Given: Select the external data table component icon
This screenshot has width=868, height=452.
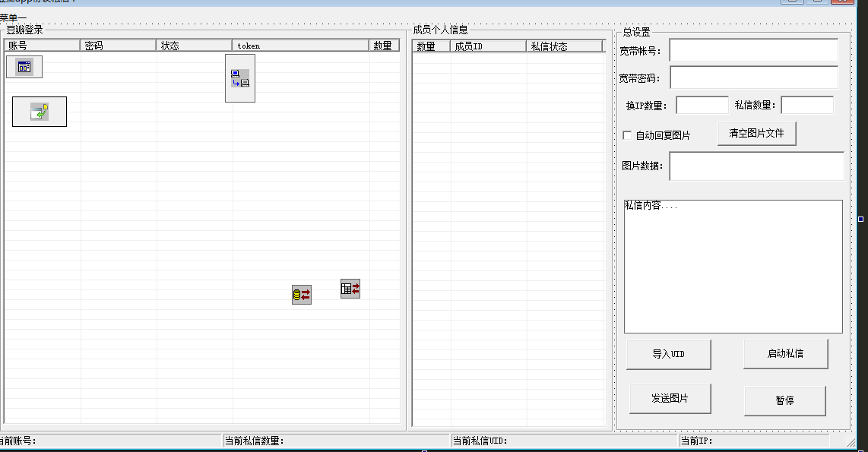Looking at the screenshot, I should tap(350, 289).
